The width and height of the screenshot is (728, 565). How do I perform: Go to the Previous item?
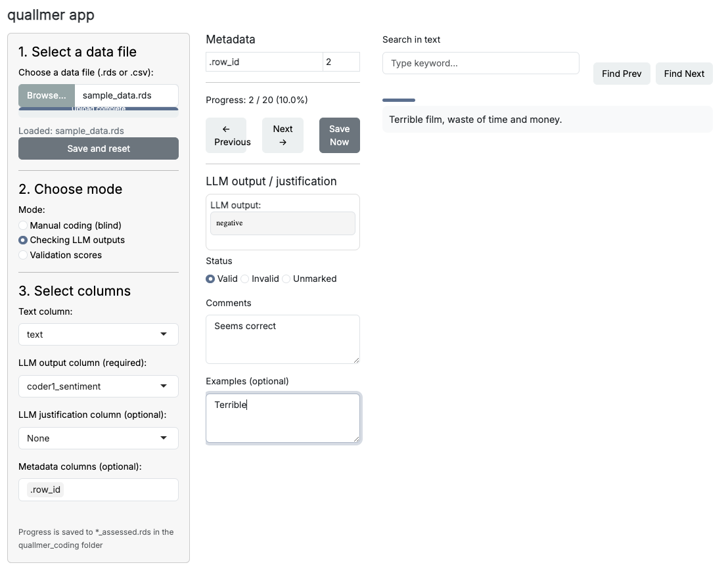(227, 135)
